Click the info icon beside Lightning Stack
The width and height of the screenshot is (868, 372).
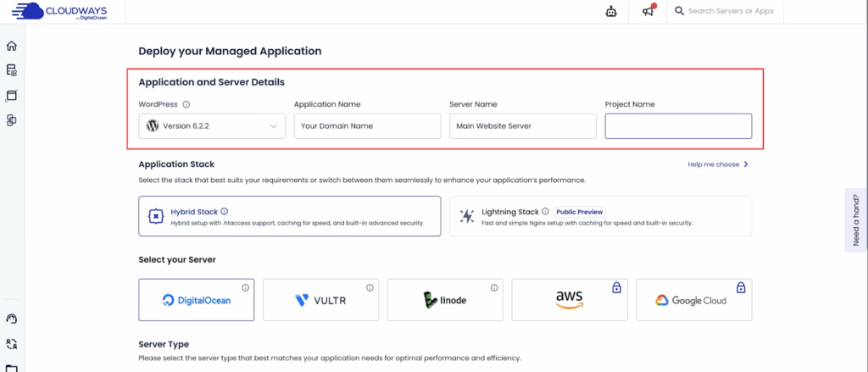pos(545,212)
